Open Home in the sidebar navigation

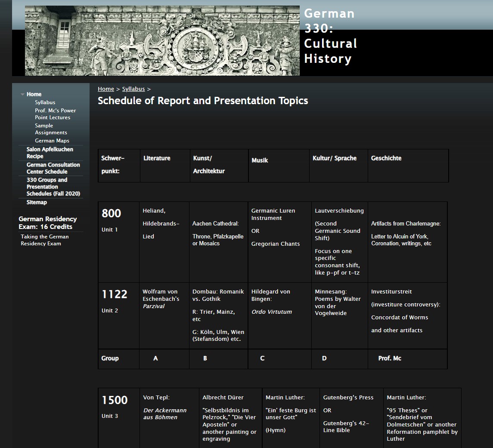pyautogui.click(x=34, y=94)
